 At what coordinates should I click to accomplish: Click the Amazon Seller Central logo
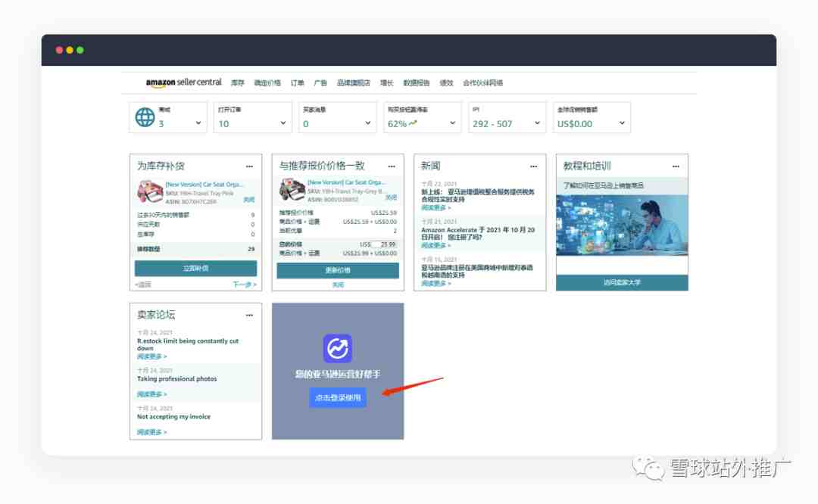pyautogui.click(x=183, y=82)
